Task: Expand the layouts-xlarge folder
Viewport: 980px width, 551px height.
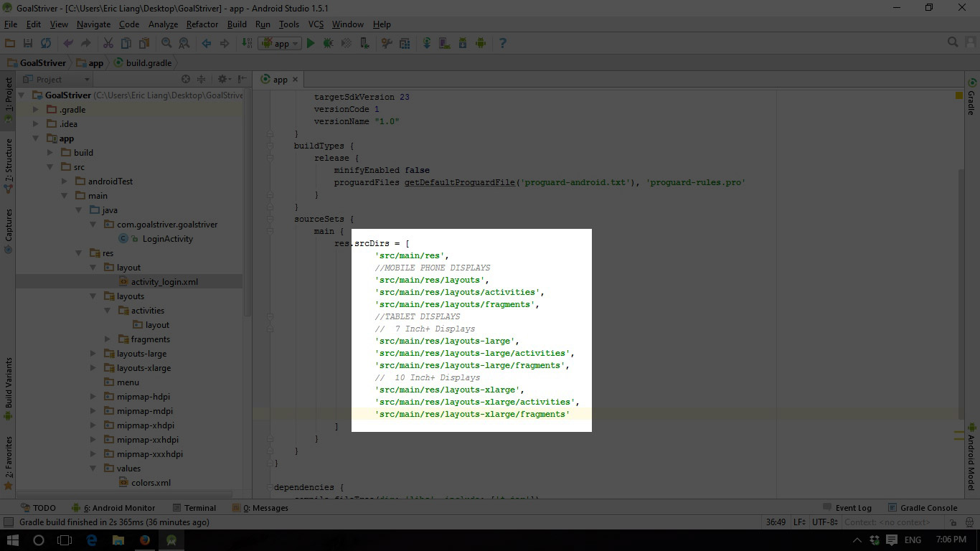Action: point(93,368)
